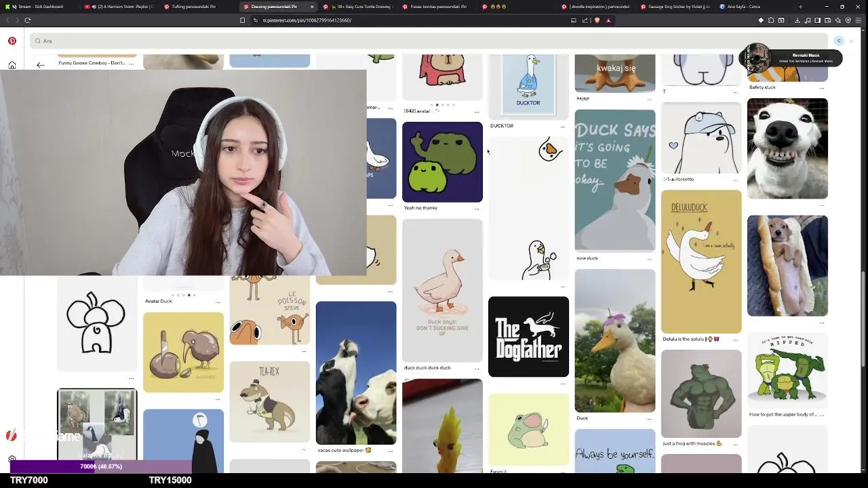
Task: Open the smiling white dog photo pin
Action: click(787, 148)
